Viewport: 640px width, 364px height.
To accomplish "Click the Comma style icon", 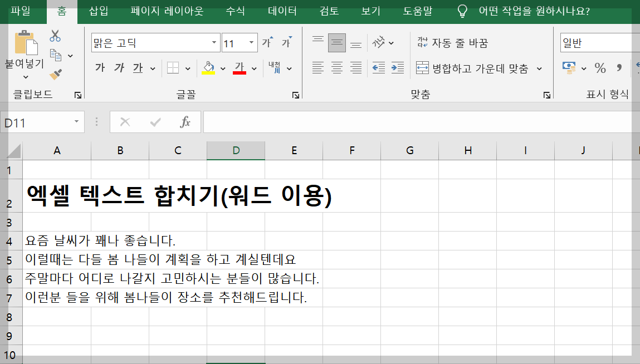I will click(x=619, y=67).
